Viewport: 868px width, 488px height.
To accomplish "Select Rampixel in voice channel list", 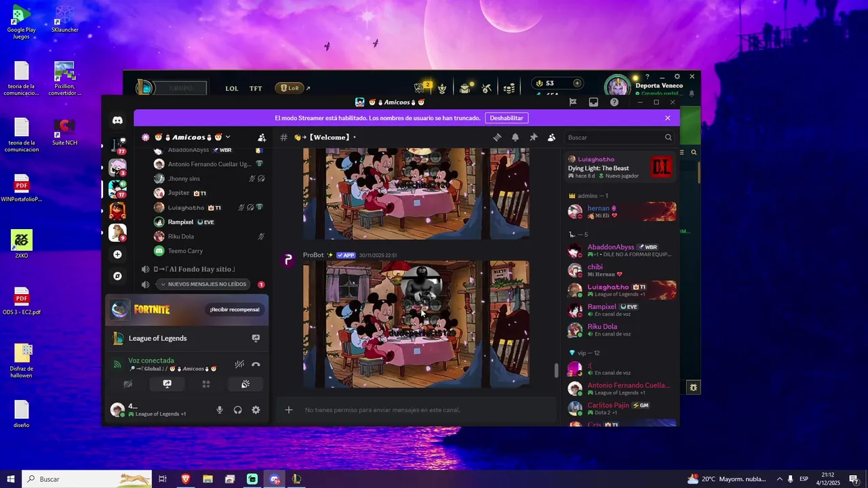I will tap(180, 222).
